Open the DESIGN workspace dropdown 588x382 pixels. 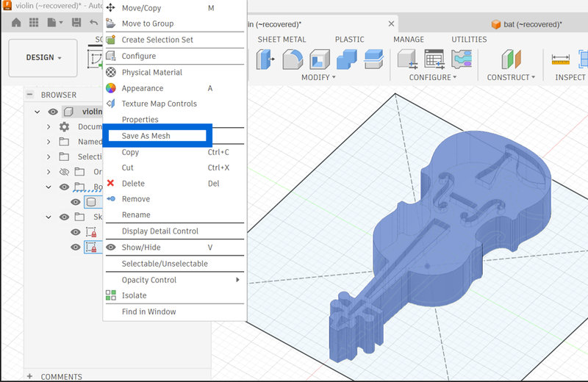[43, 58]
